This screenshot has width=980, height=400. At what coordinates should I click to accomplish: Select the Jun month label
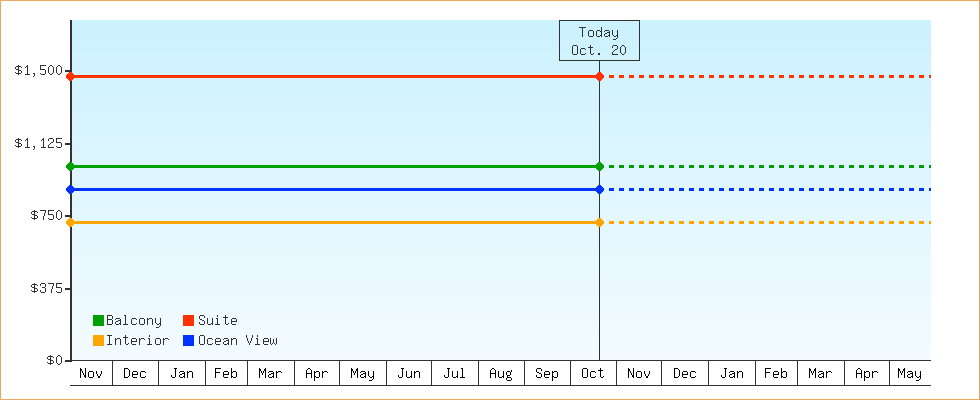pos(409,374)
